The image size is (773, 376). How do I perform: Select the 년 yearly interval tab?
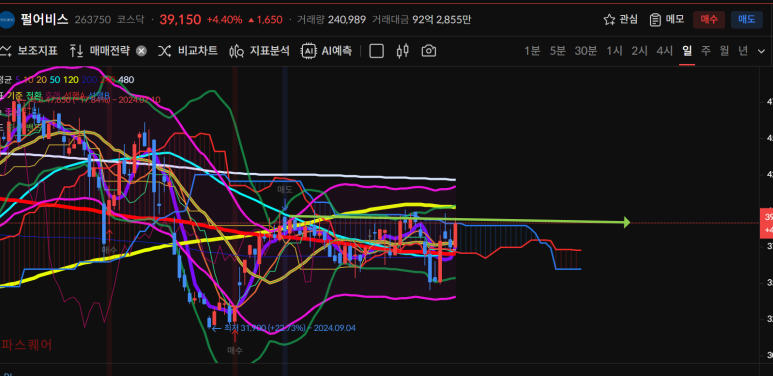[x=743, y=51]
